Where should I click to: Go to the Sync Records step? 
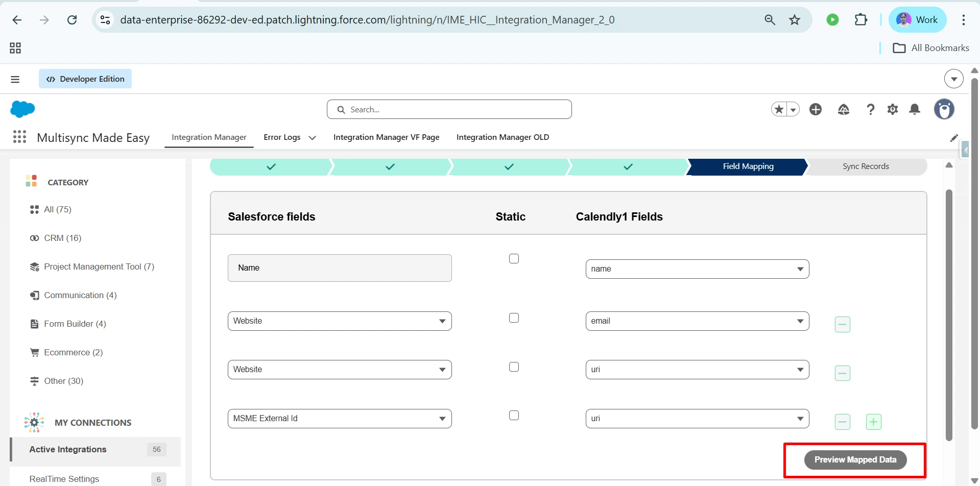866,166
